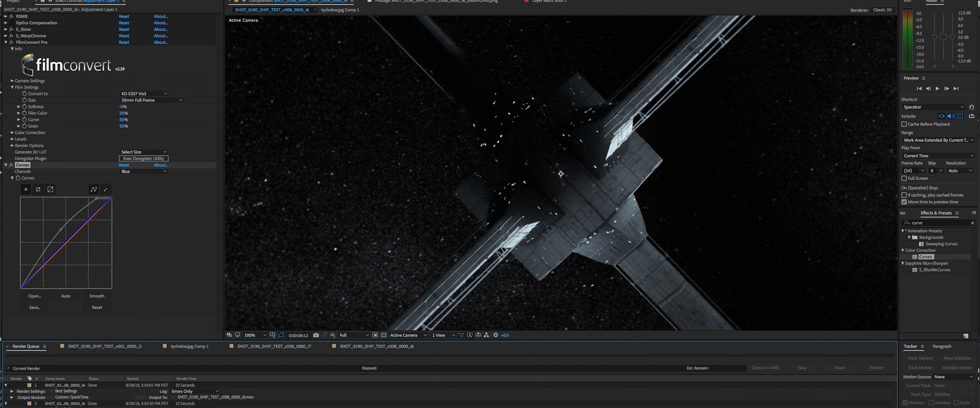The width and height of the screenshot is (980, 408).
Task: Click the Always Preview This View icon
Action: point(229,335)
